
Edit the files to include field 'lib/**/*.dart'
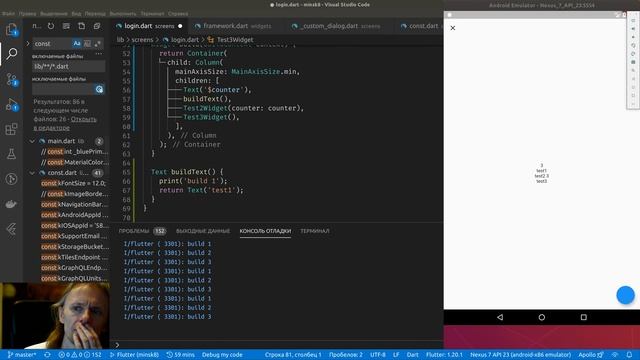point(69,66)
